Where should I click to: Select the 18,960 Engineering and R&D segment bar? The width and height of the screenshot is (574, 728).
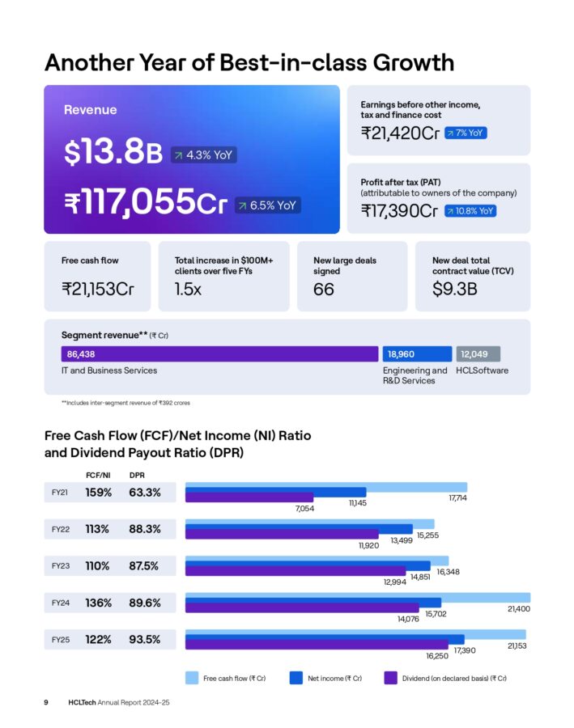tap(417, 353)
